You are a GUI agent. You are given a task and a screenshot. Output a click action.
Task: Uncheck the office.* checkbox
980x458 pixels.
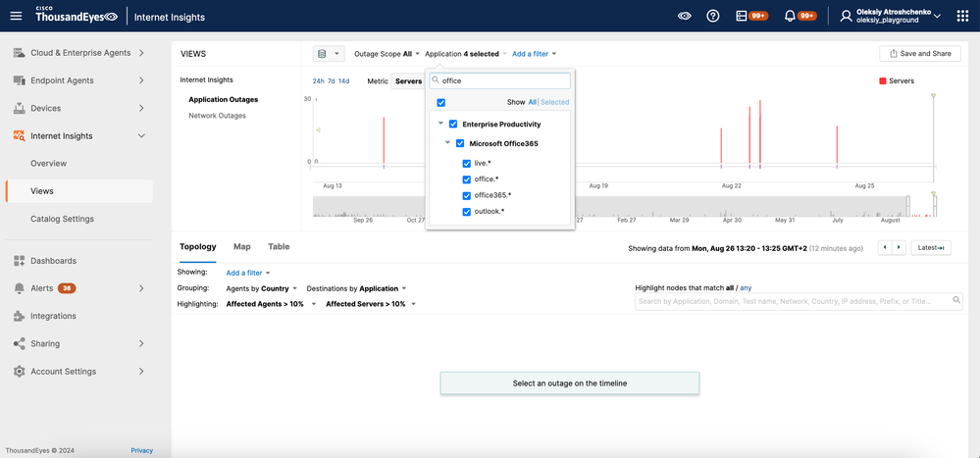(x=466, y=179)
